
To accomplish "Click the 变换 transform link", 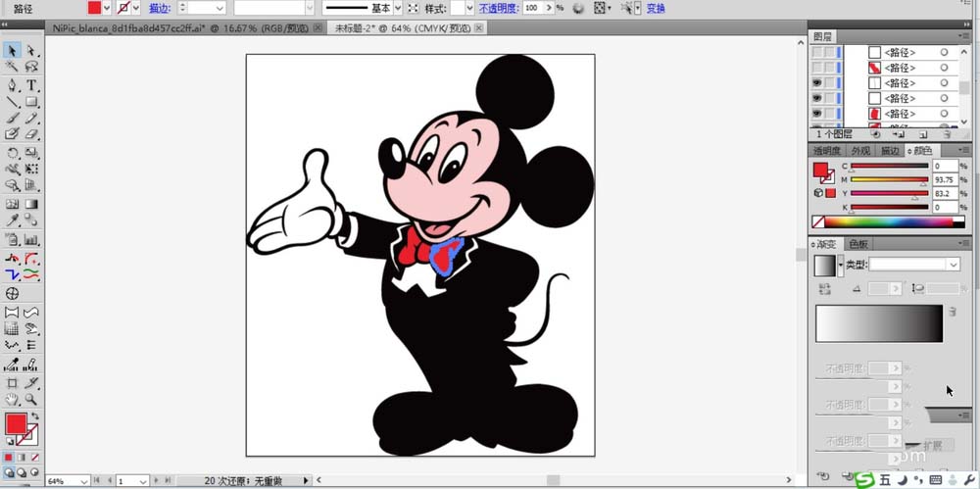I will 656,8.
